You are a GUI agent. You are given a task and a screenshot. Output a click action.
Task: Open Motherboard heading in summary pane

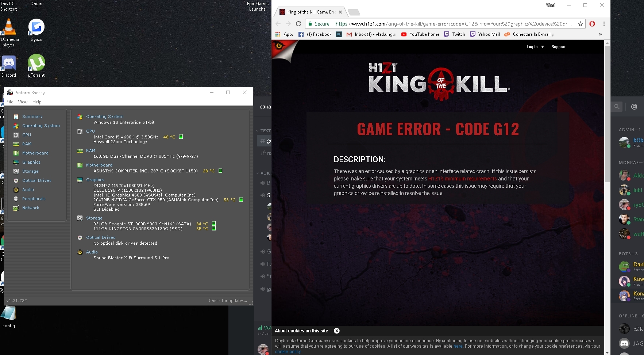(99, 165)
